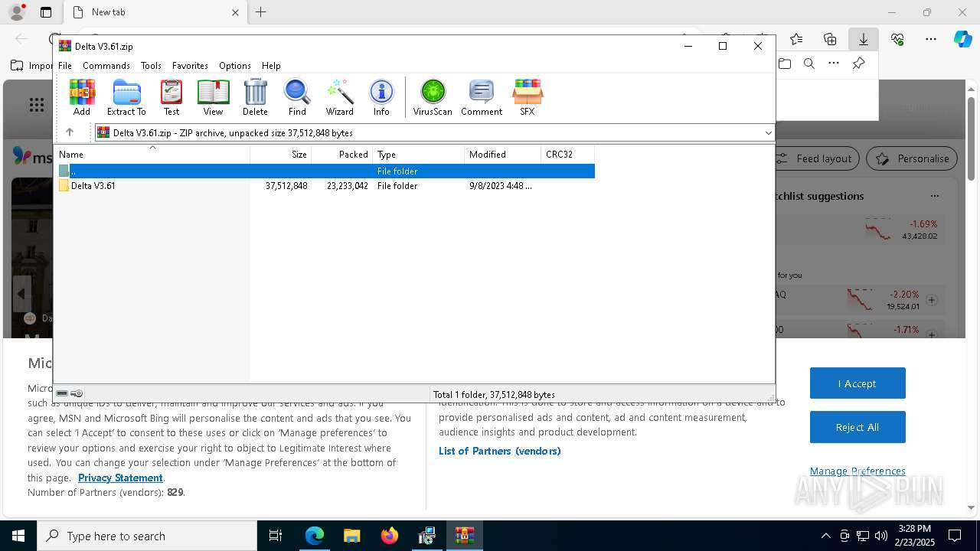Expand the archive path dropdown
980x551 pixels.
pyautogui.click(x=768, y=133)
